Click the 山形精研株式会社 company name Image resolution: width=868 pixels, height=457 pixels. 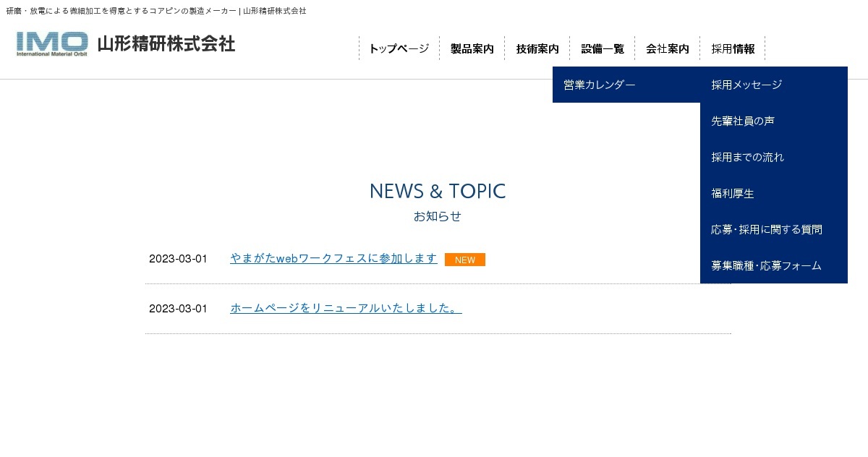pos(166,44)
